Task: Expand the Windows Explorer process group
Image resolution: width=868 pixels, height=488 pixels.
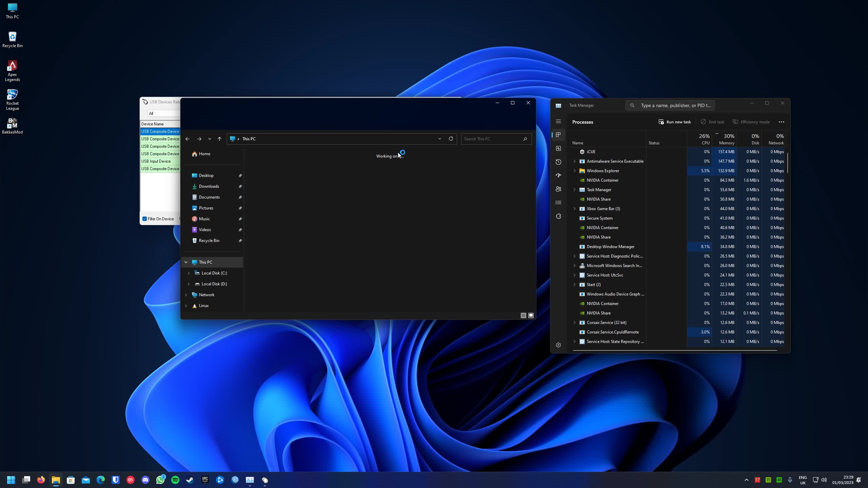Action: pyautogui.click(x=574, y=171)
